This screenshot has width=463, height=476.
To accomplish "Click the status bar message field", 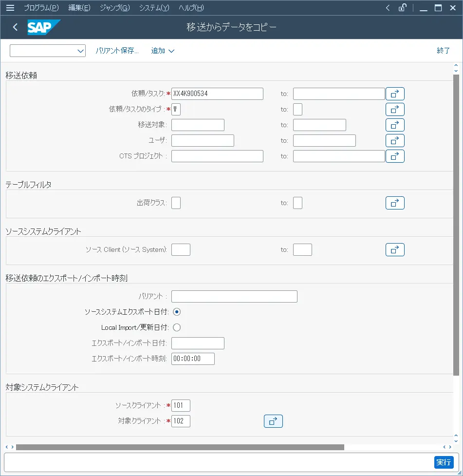I will [219, 462].
